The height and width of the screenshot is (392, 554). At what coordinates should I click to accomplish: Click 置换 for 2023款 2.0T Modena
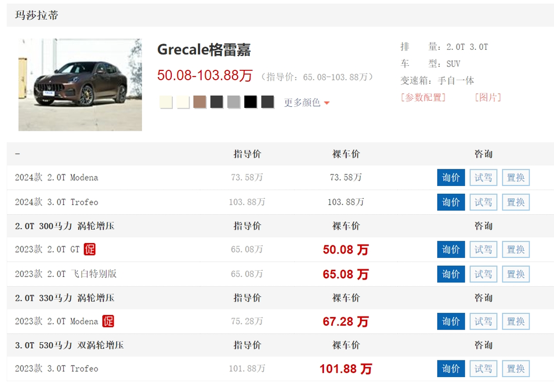516,321
